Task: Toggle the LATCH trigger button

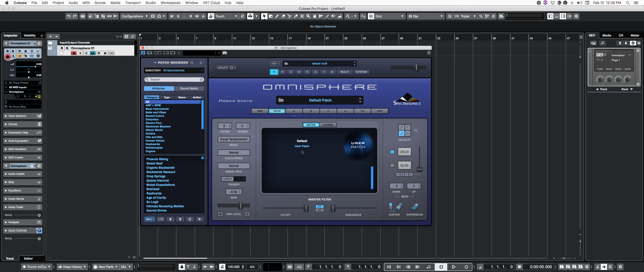Action: click(x=228, y=179)
